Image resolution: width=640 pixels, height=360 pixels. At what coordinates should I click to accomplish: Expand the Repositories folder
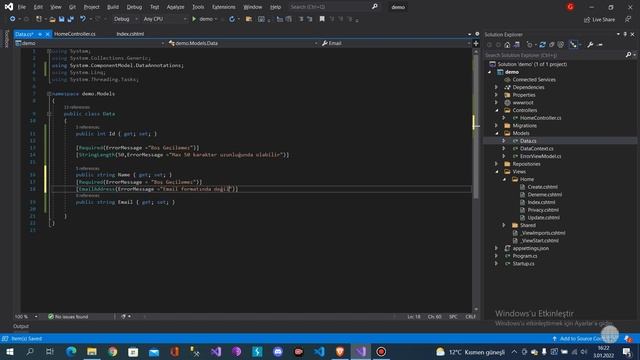[x=496, y=164]
